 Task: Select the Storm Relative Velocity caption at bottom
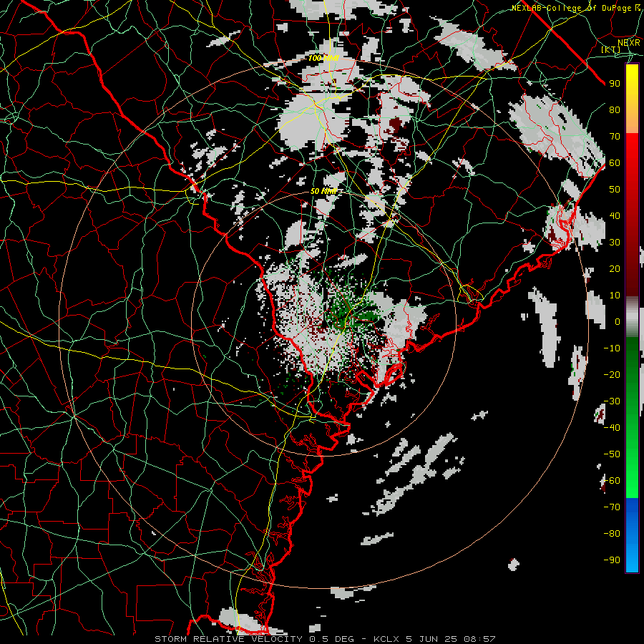pos(324,639)
